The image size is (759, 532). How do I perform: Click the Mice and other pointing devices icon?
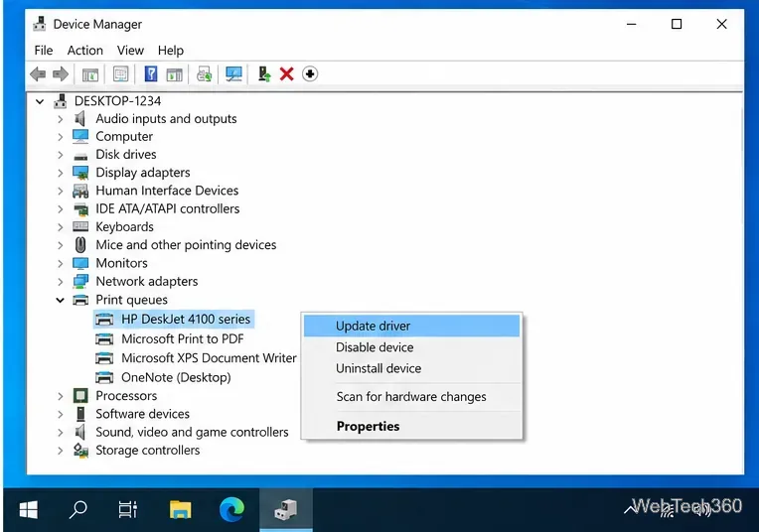80,245
